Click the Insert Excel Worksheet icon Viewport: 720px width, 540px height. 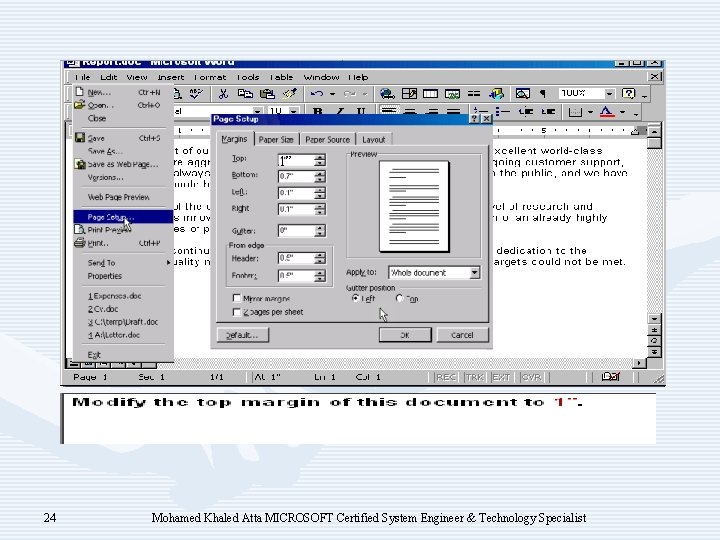[x=452, y=94]
